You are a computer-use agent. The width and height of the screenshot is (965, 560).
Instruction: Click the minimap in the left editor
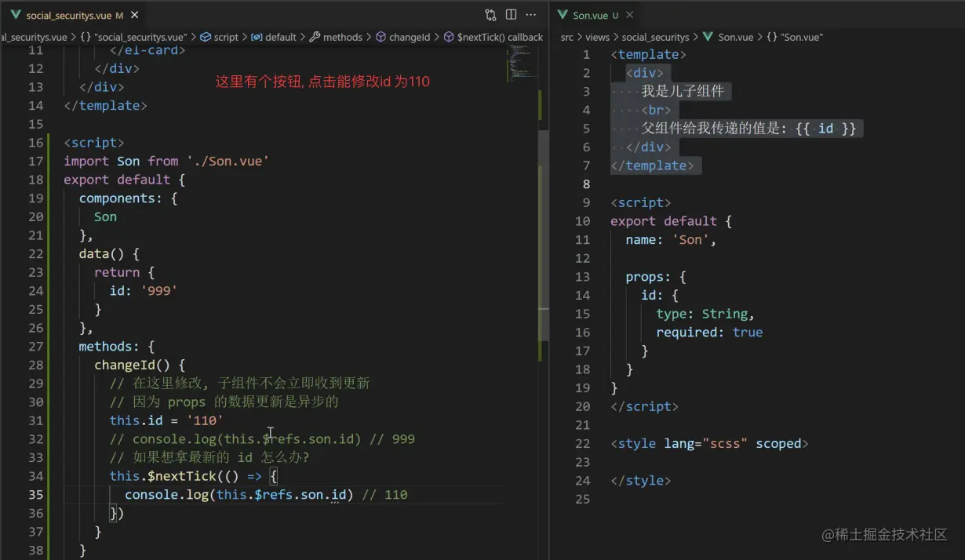click(521, 61)
